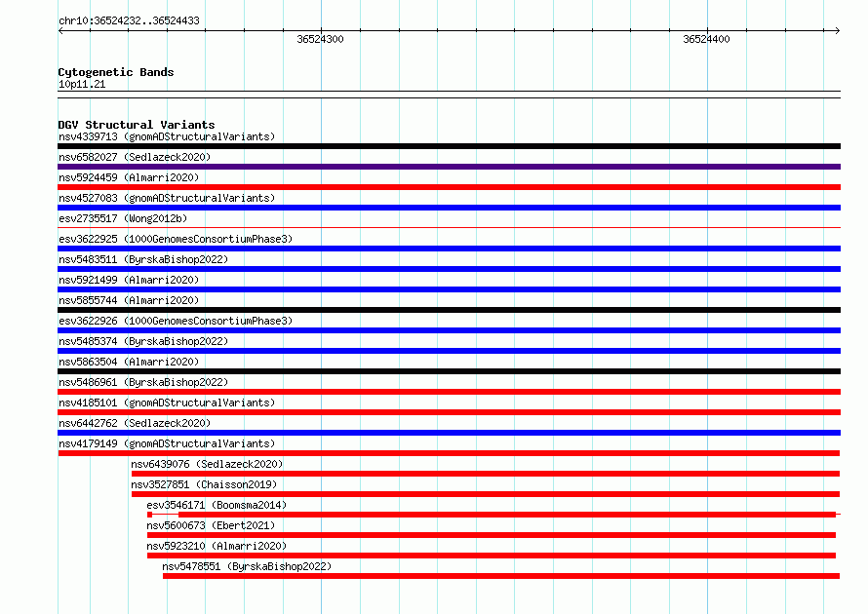868x614 pixels.
Task: Click the nsv3527851 (Chaisson2019) label
Action: tap(204, 484)
